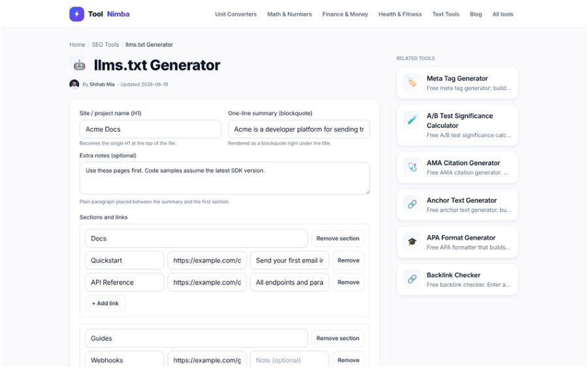The width and height of the screenshot is (588, 368).
Task: Click the Shihab Mia author avatar
Action: click(x=74, y=84)
